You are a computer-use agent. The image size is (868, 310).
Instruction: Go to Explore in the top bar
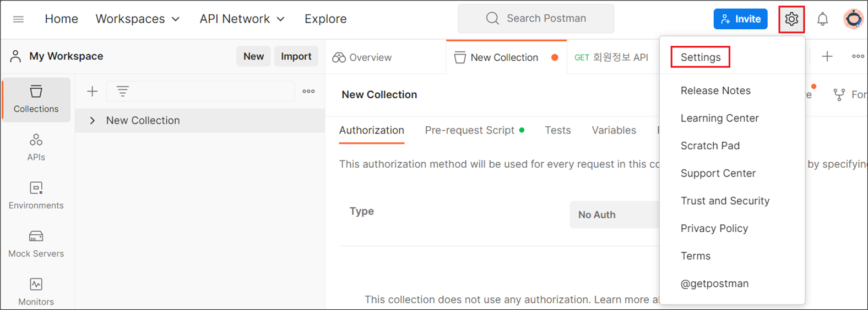click(325, 19)
